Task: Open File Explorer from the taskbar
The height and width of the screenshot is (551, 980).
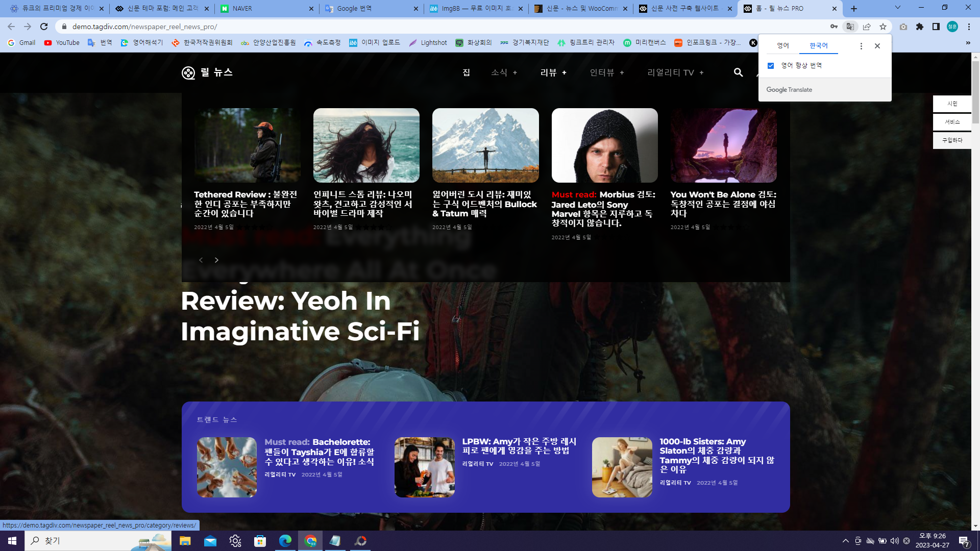Action: pos(185,541)
